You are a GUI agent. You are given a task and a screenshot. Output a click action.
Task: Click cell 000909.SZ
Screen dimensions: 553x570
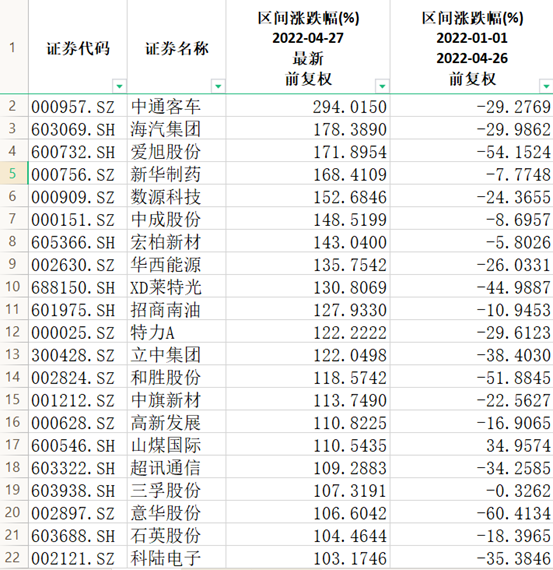click(78, 197)
